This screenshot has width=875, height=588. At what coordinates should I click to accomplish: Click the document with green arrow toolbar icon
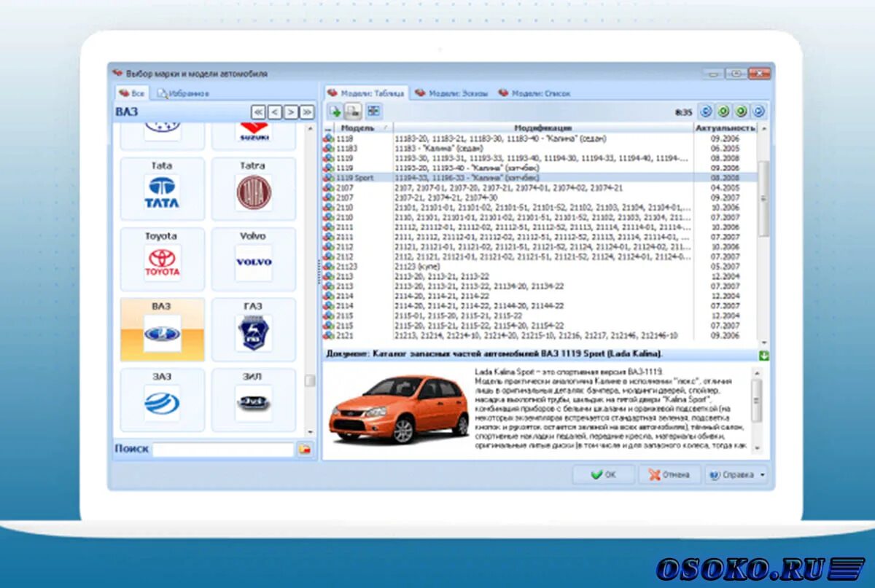pos(335,111)
